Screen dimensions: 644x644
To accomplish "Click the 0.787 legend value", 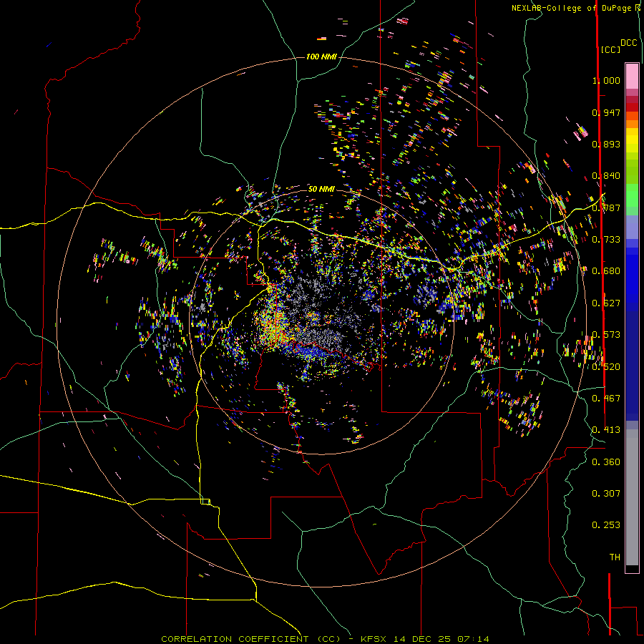I will point(606,208).
